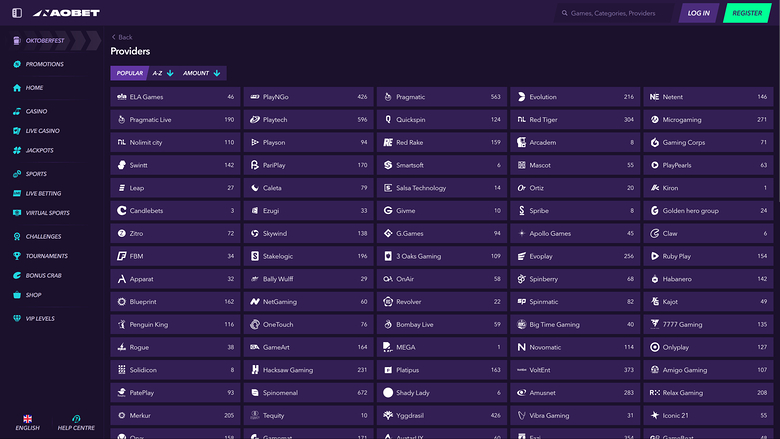780x439 pixels.
Task: Click the Tournaments trophy icon
Action: click(x=17, y=256)
